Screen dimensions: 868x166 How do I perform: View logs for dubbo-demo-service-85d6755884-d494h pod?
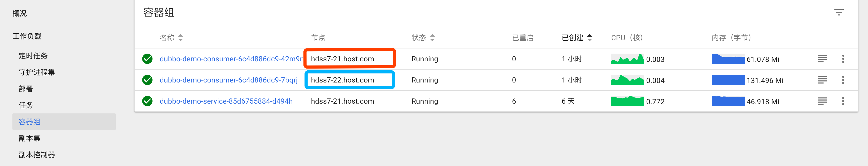(x=822, y=101)
